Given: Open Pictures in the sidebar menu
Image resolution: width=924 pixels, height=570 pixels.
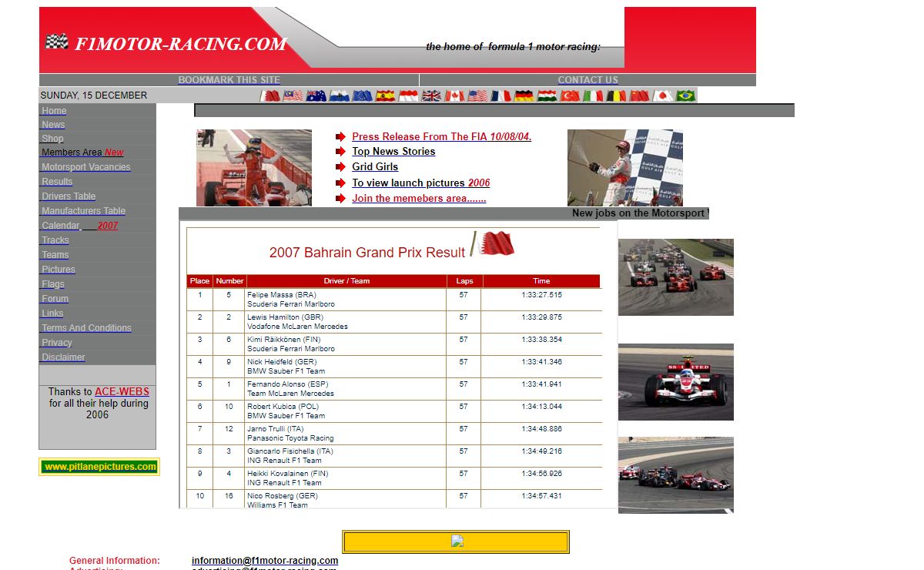Looking at the screenshot, I should (x=59, y=270).
